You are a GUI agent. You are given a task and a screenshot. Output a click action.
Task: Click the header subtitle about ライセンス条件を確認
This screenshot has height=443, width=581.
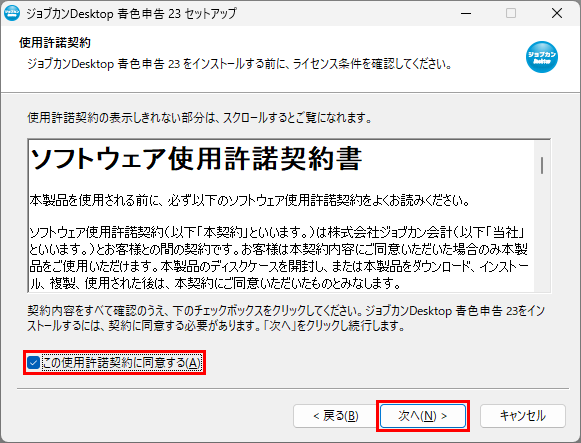[240, 64]
